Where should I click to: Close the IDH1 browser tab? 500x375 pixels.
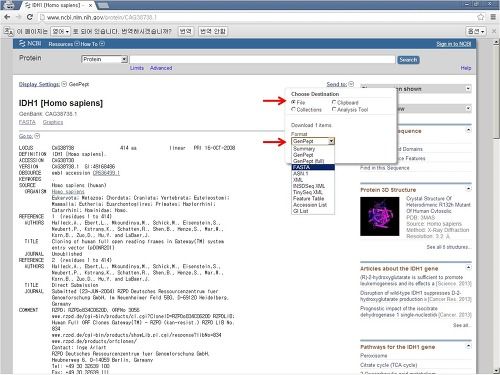[x=90, y=5]
